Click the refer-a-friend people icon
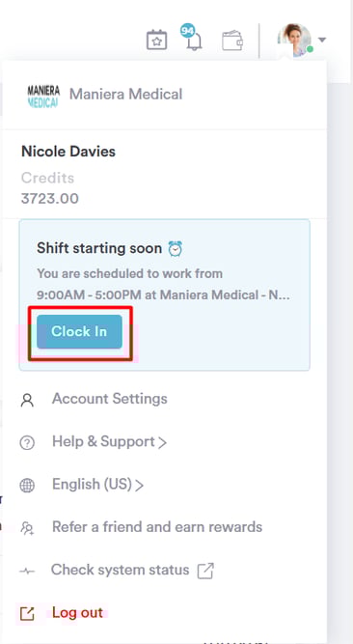353x644 pixels. pyautogui.click(x=27, y=528)
